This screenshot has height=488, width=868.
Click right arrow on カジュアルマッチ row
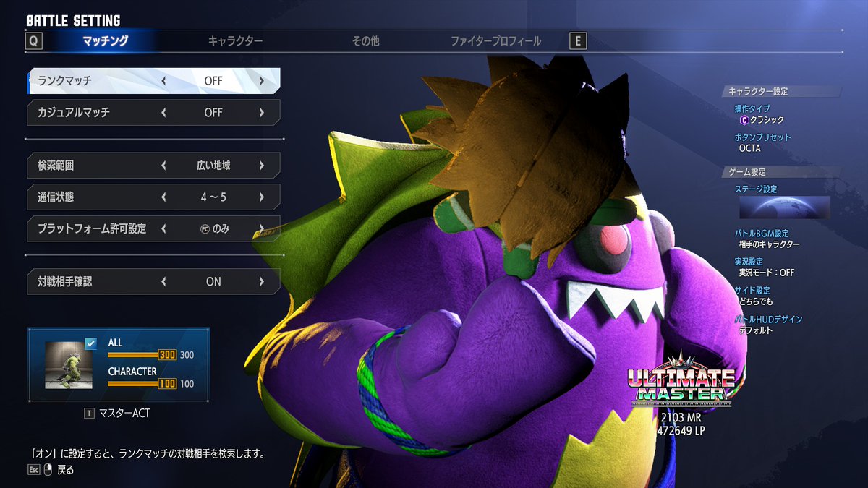pyautogui.click(x=262, y=113)
